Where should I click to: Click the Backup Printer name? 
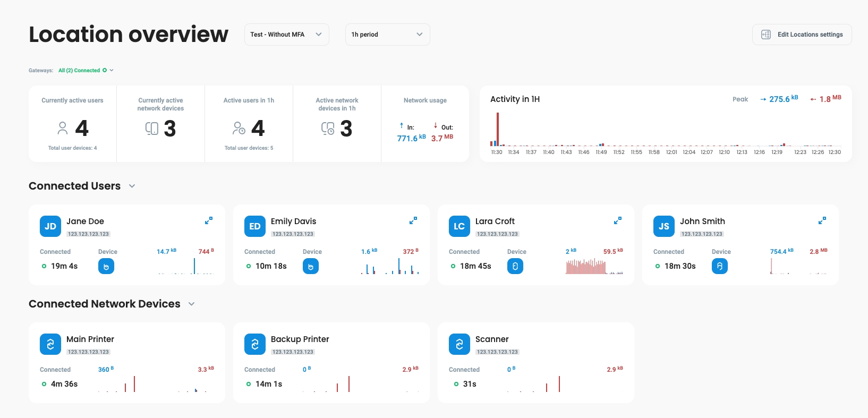point(300,339)
